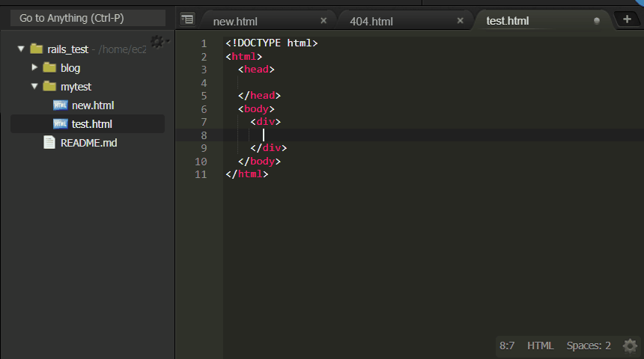
Task: Click the mytest folder icon
Action: (x=49, y=86)
